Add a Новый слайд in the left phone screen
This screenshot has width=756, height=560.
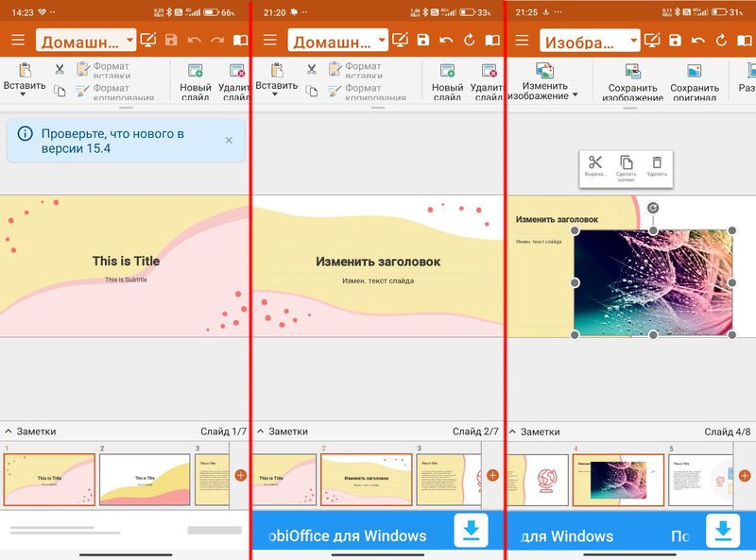pos(196,81)
